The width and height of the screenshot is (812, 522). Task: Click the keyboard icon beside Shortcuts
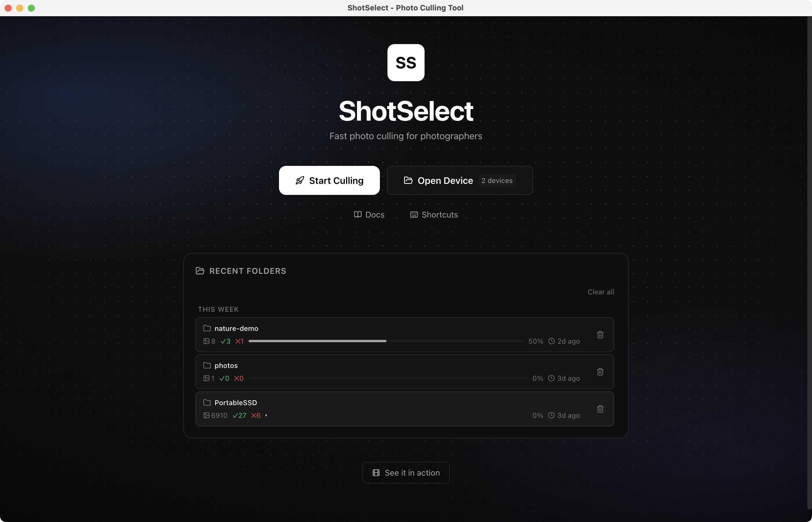414,215
